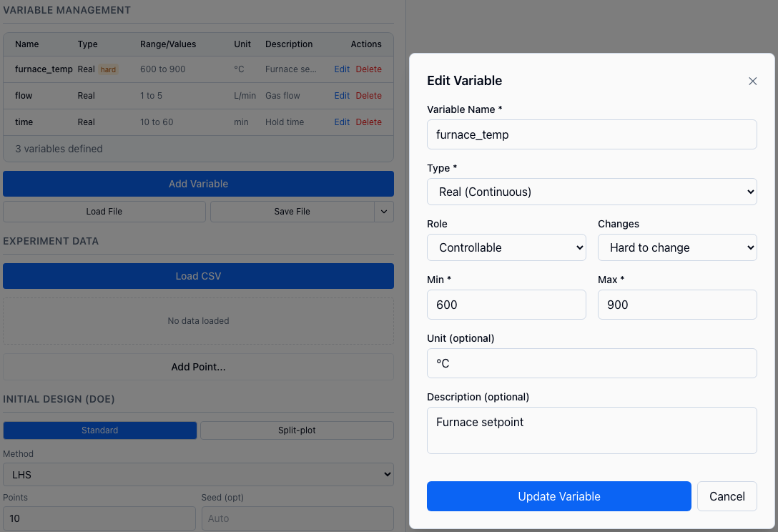Viewport: 778px width, 532px height.
Task: Open the Method dropdown showing LHS
Action: pos(199,474)
